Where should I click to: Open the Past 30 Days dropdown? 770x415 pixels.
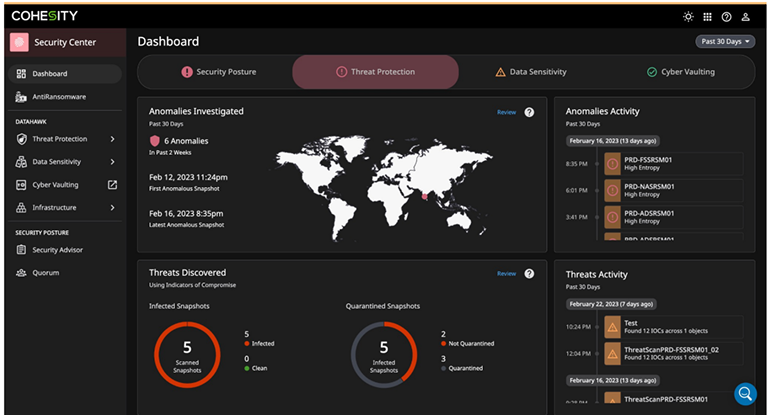point(725,42)
